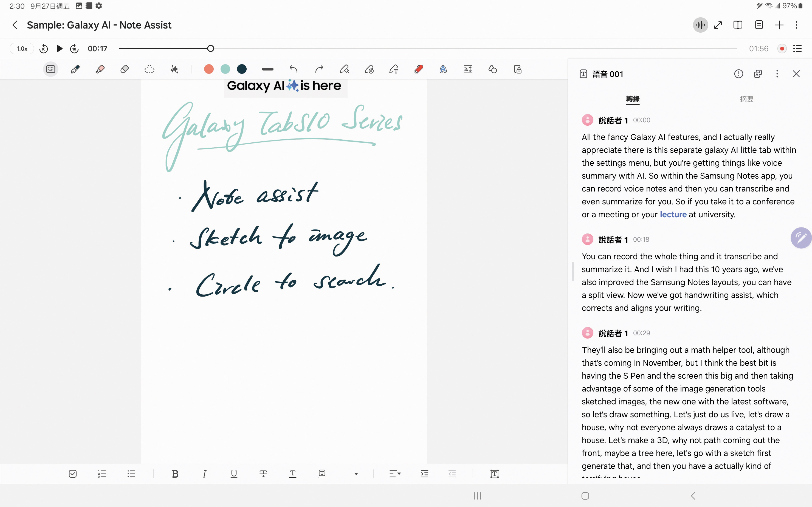This screenshot has height=507, width=812.
Task: Insert a checkbox list item
Action: [72, 474]
